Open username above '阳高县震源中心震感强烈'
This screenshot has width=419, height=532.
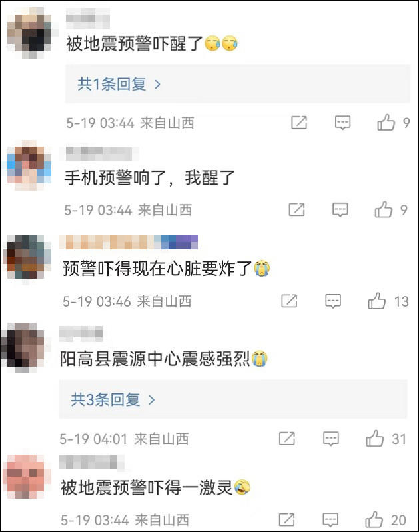[x=81, y=334]
